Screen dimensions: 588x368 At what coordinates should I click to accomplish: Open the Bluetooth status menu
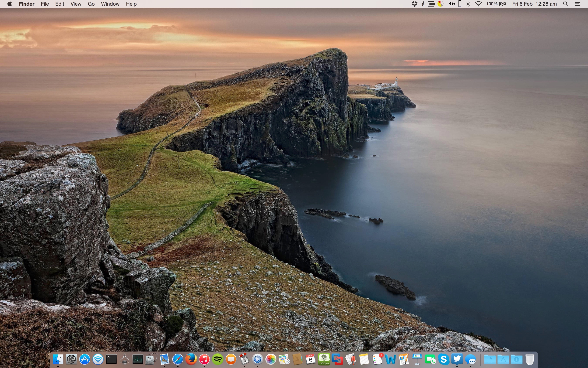point(468,4)
